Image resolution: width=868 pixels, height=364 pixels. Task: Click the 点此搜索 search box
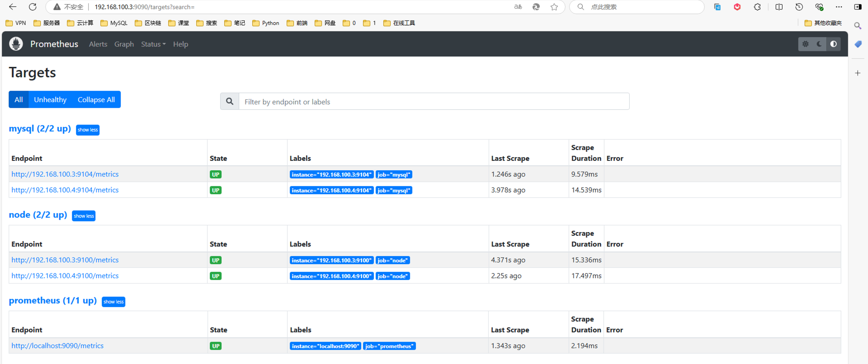[x=637, y=7]
